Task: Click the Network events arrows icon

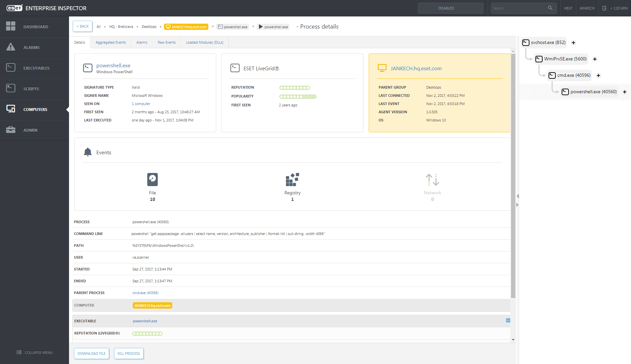Action: point(432,180)
